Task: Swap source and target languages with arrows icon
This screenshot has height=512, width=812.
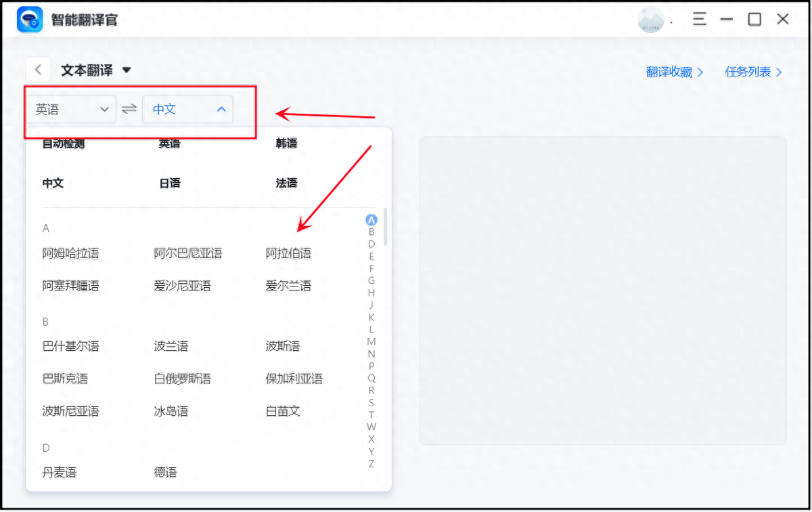Action: coord(129,108)
